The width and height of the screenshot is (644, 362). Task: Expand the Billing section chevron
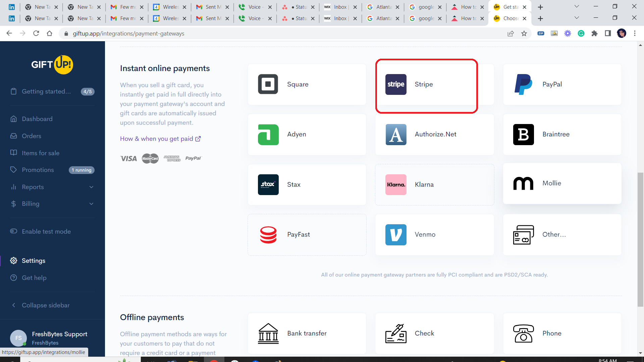coord(91,204)
